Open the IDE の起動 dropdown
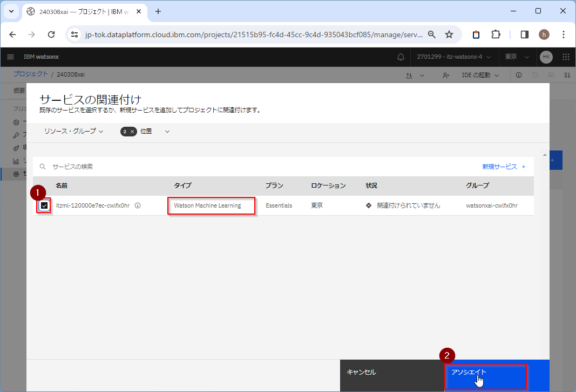This screenshot has height=392, width=576. pyautogui.click(x=479, y=75)
